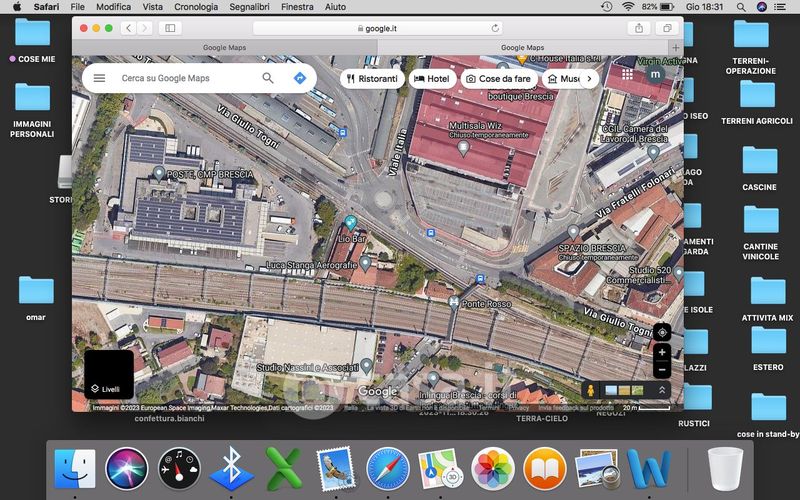This screenshot has width=800, height=500.
Task: Select the TERRENI AGRICOLI desktop folder
Action: point(757,103)
